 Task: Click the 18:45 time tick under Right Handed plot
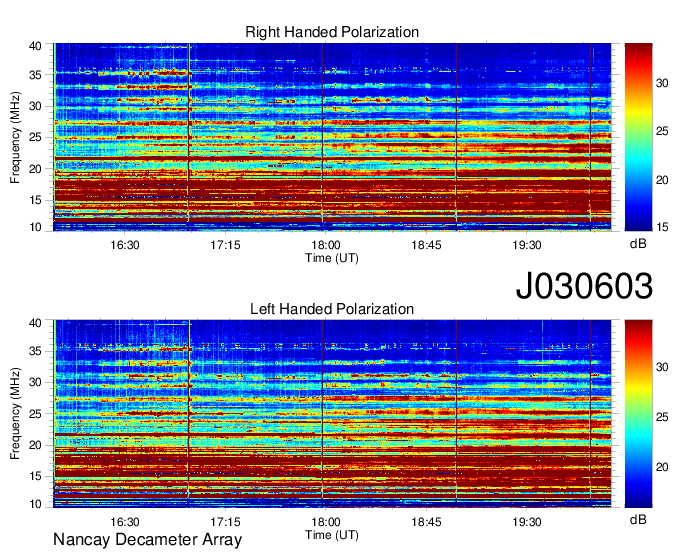pos(426,245)
